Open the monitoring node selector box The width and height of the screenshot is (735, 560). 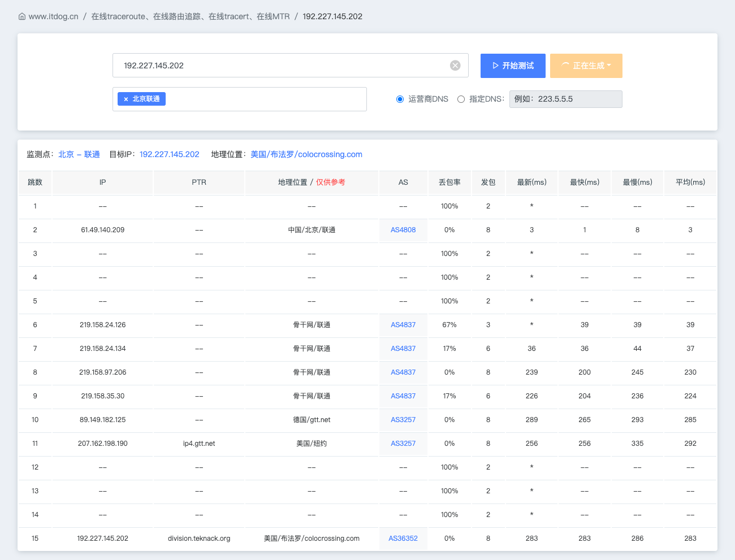pyautogui.click(x=240, y=99)
